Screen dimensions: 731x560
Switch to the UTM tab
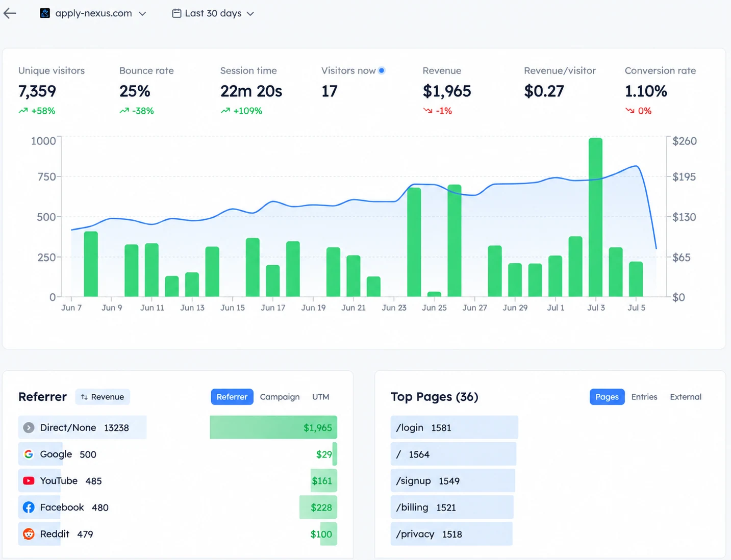321,397
